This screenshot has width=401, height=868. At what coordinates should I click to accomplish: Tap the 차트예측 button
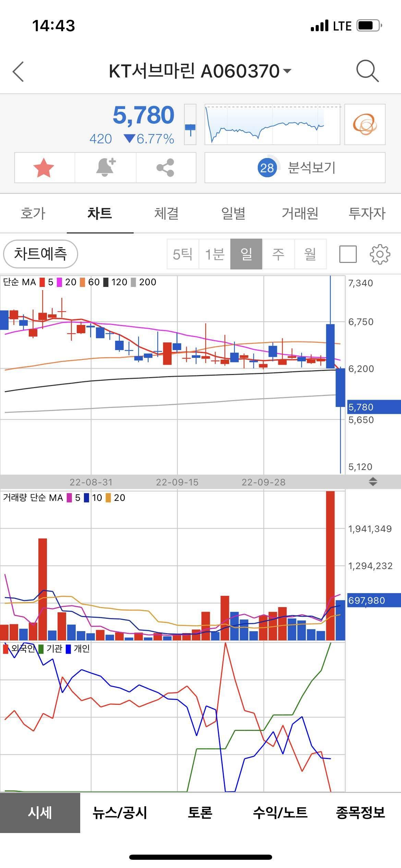pos(40,254)
